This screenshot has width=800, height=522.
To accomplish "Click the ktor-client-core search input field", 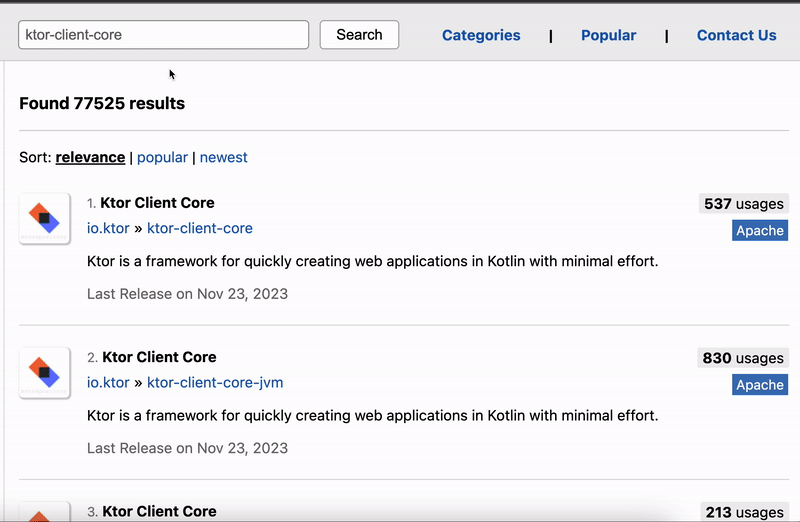I will 163,35.
